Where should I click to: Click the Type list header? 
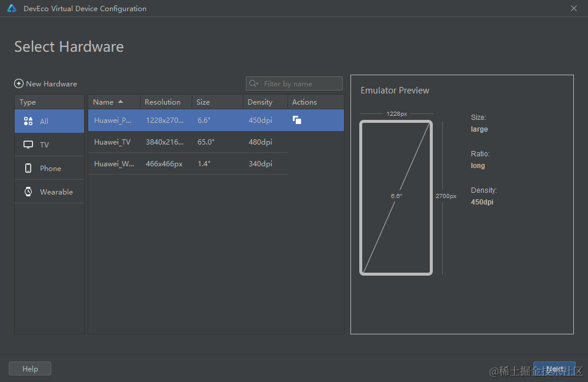[49, 102]
